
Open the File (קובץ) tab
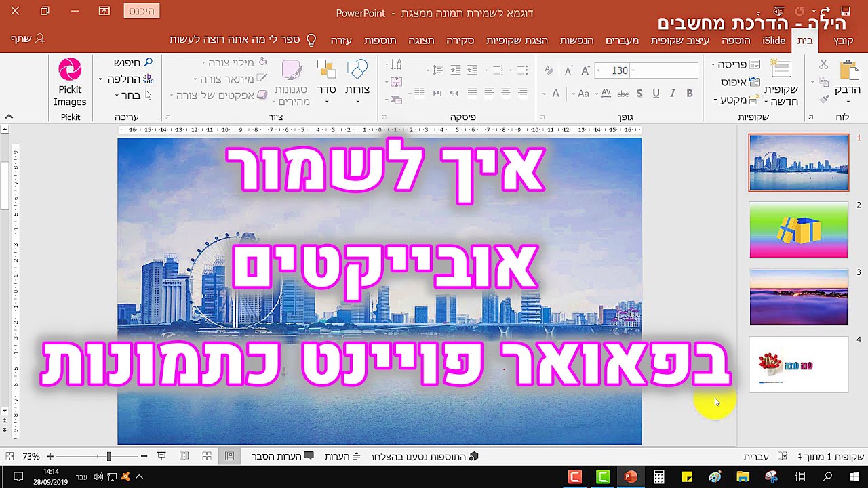tap(844, 40)
